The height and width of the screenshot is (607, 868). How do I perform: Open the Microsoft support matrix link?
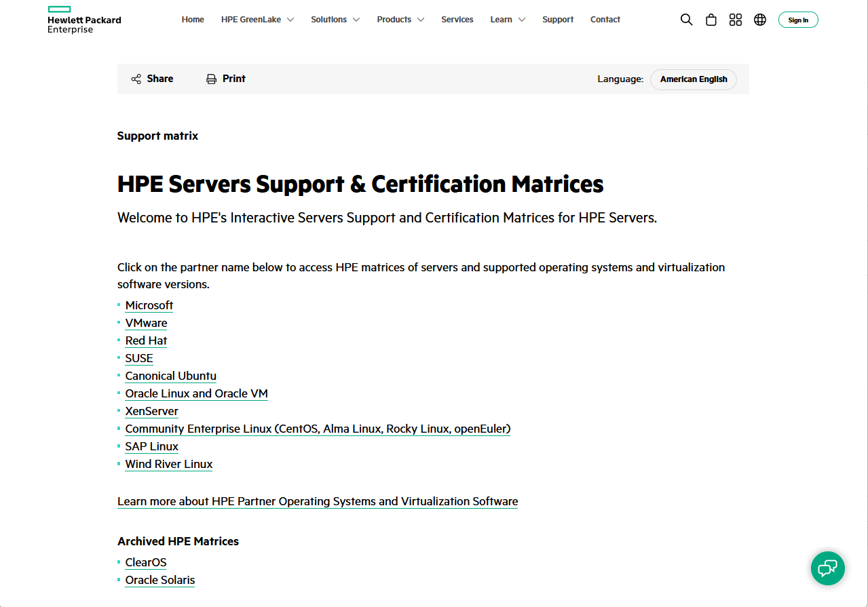pos(149,305)
